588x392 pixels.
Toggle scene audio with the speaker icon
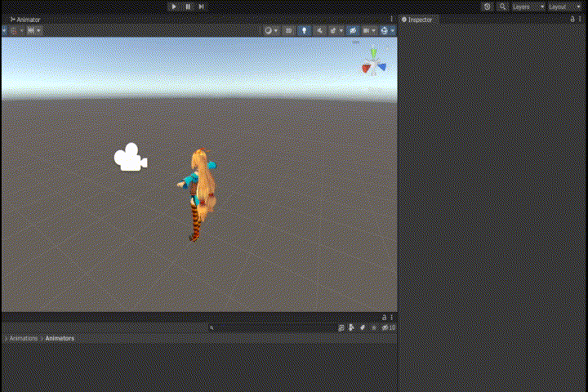coord(319,31)
